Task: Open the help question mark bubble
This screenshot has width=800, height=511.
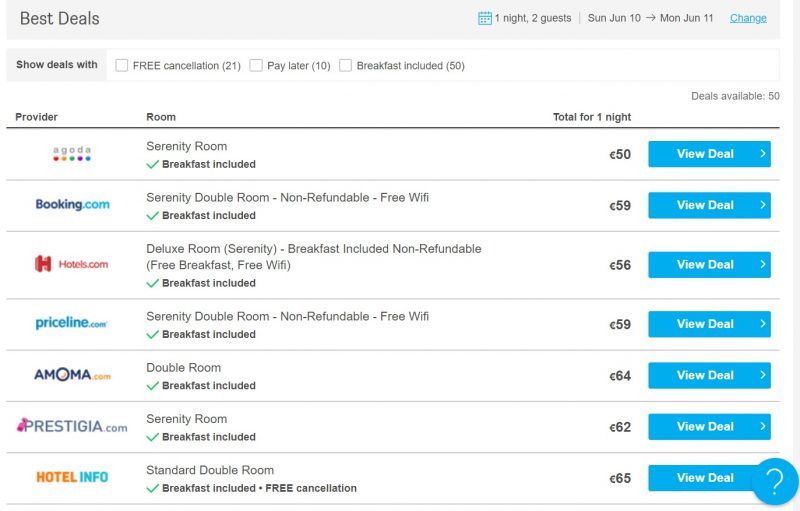Action: 775,481
